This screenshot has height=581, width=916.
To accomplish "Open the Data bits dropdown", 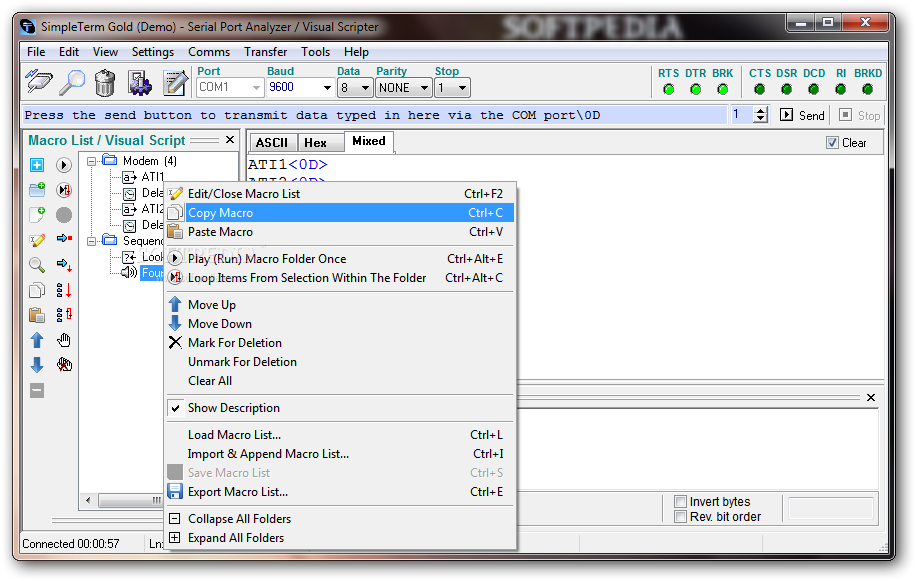I will click(365, 88).
